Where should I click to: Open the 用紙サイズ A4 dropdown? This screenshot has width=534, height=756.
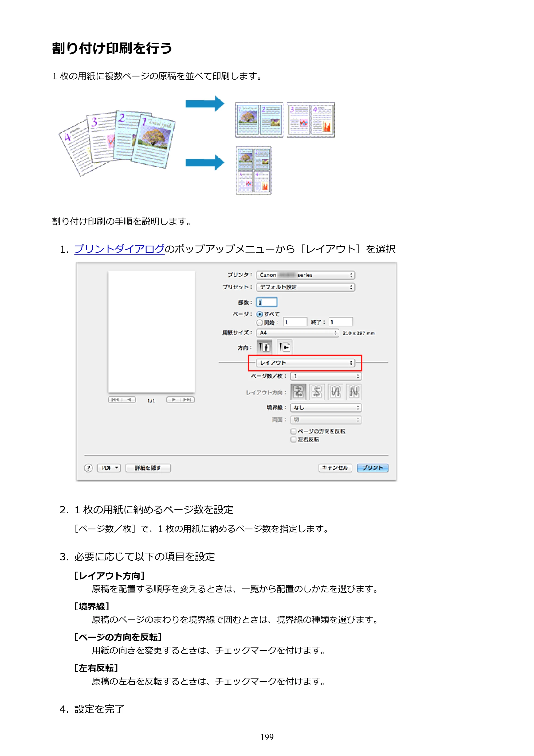pos(298,333)
